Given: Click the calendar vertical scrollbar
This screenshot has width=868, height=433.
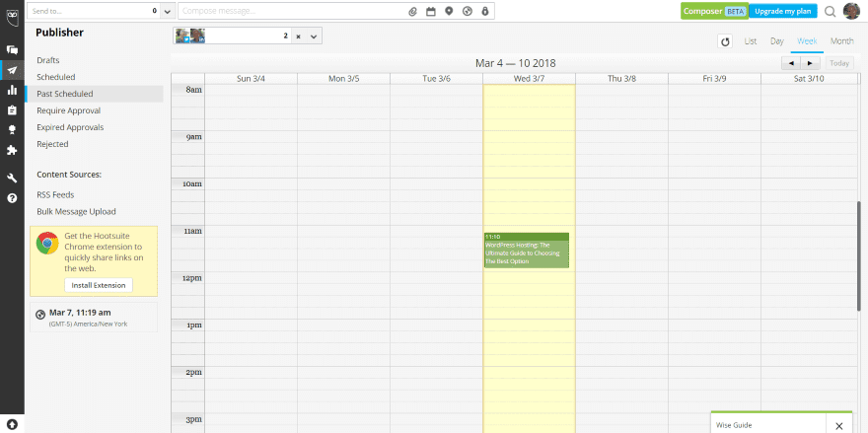Looking at the screenshot, I should (x=858, y=255).
